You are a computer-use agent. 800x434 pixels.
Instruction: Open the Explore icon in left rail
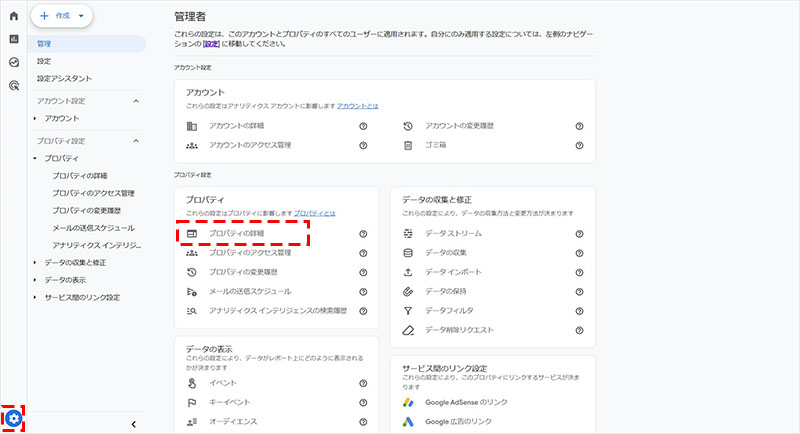(x=13, y=62)
